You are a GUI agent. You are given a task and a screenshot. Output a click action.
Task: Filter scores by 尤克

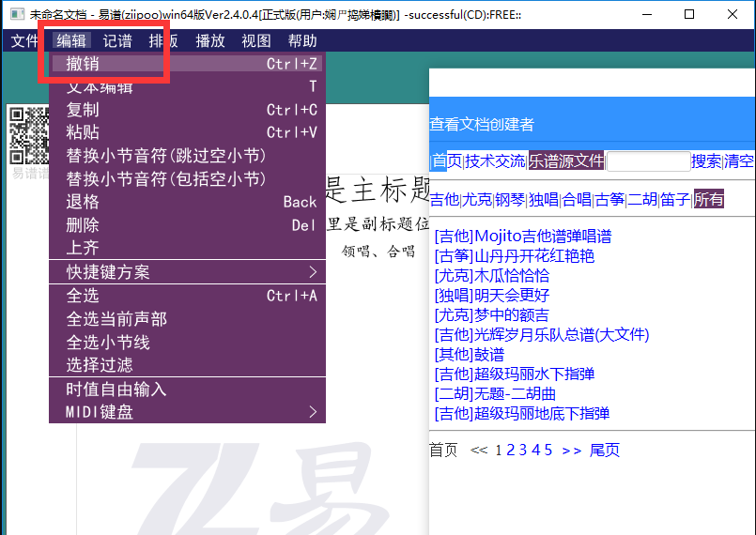pyautogui.click(x=477, y=199)
